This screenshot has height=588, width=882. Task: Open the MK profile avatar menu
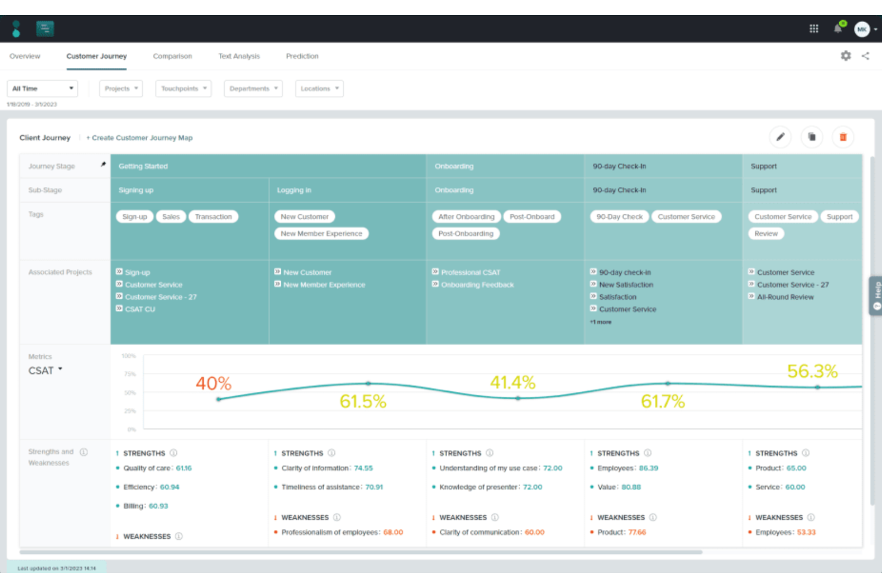point(862,29)
